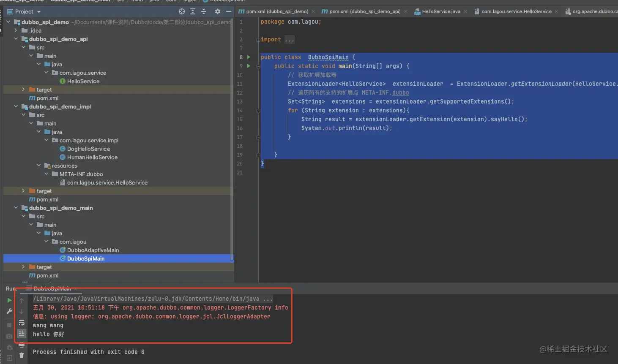Image resolution: width=618 pixels, height=364 pixels.
Task: Click 'package com.lagou;' on line 1
Action: [291, 22]
